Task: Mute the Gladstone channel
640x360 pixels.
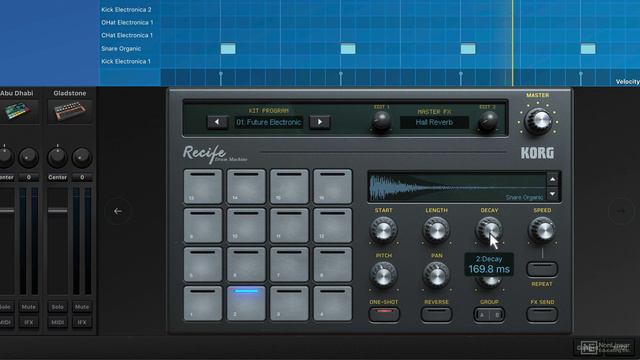Action: tap(82, 307)
